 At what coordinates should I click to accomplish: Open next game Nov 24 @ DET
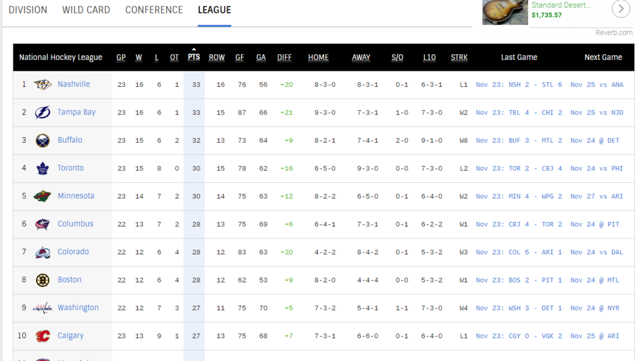pos(594,140)
